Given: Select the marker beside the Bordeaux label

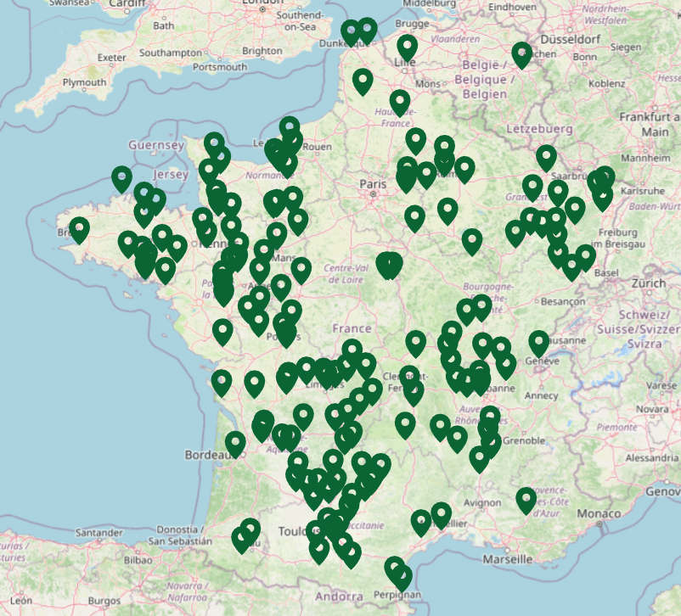Looking at the screenshot, I should (235, 444).
